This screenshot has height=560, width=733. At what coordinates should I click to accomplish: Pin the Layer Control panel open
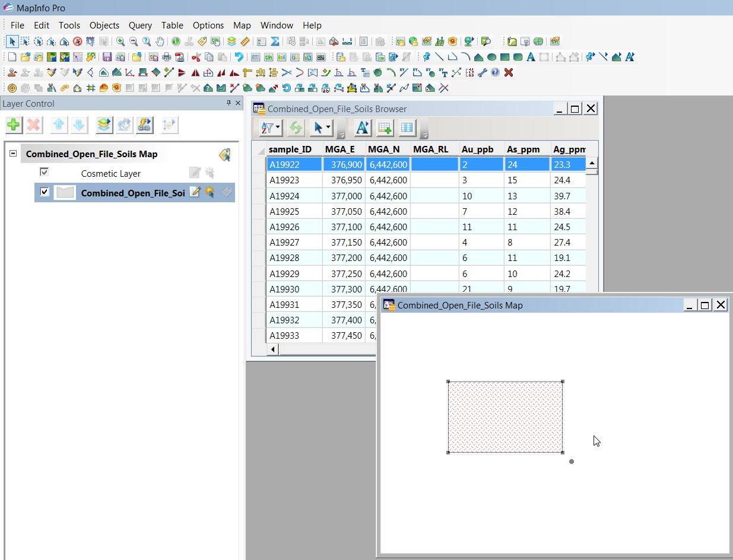pyautogui.click(x=228, y=103)
